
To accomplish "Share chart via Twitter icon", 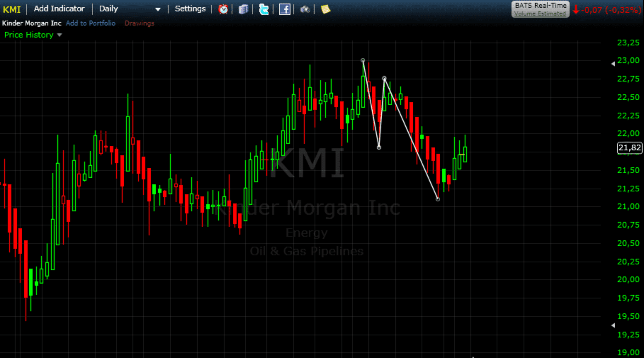I will 264,9.
